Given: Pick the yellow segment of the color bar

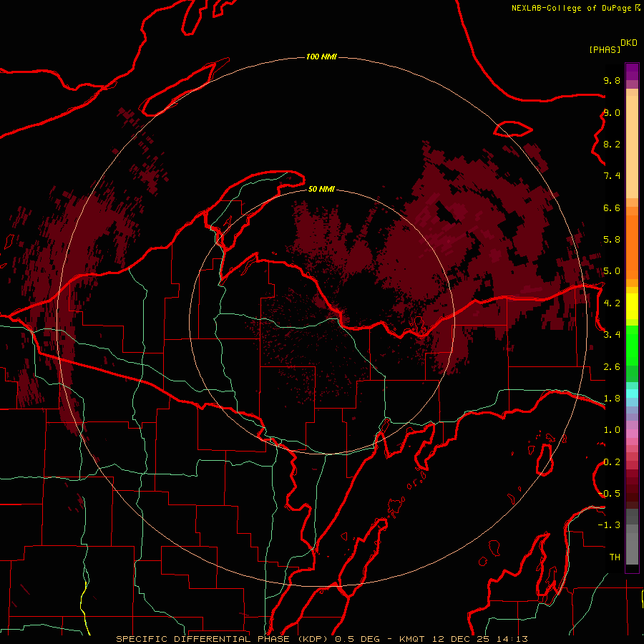Looking at the screenshot, I should pyautogui.click(x=632, y=306).
